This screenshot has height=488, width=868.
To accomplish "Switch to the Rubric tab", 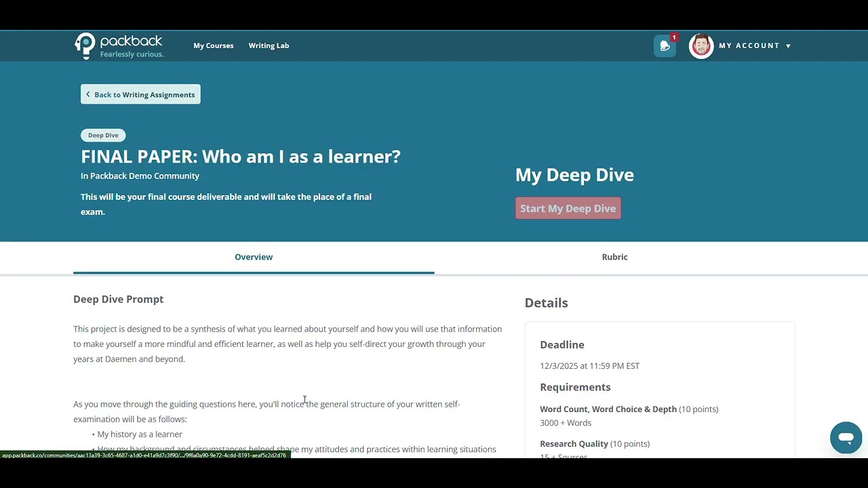I will coord(614,257).
